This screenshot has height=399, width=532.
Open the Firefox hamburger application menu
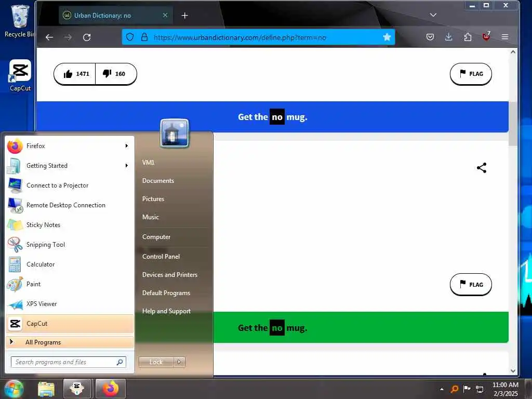[x=505, y=37]
